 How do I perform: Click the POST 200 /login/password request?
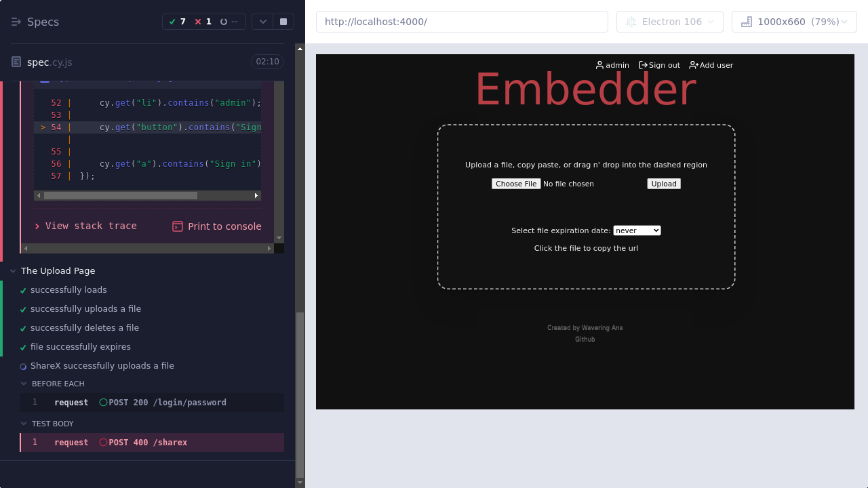(152, 403)
